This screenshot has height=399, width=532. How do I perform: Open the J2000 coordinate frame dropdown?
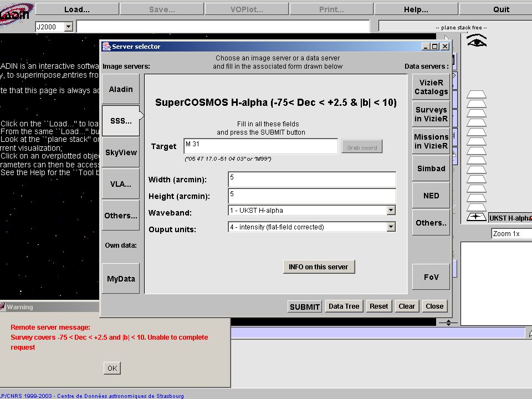[69, 27]
